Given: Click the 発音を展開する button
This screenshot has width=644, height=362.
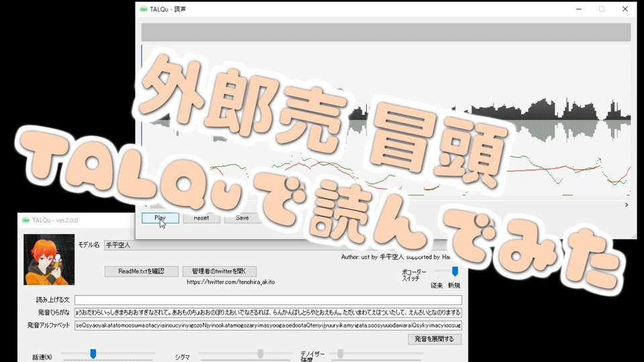Looking at the screenshot, I should tap(434, 339).
